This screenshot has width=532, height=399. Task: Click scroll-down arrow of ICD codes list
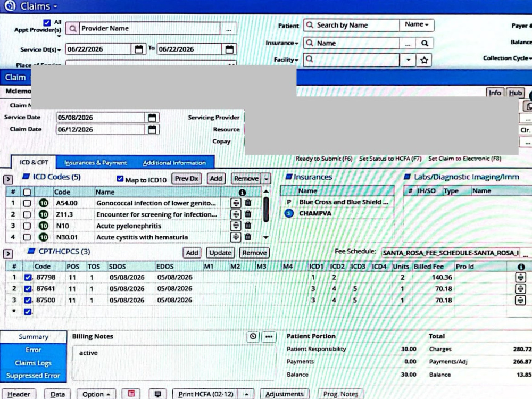coord(266,237)
